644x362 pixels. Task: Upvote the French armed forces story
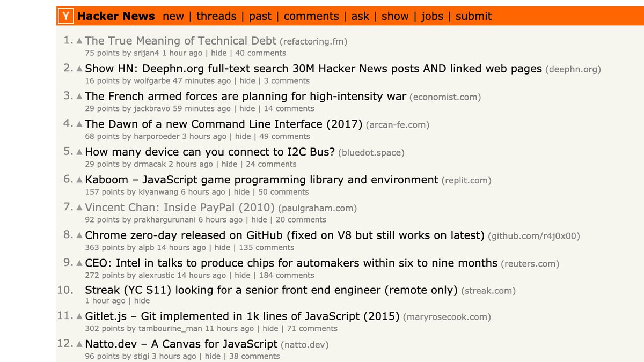pyautogui.click(x=79, y=97)
